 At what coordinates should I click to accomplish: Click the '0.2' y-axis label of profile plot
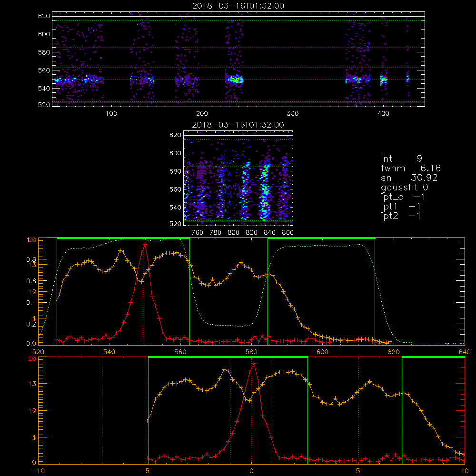[x=31, y=324]
